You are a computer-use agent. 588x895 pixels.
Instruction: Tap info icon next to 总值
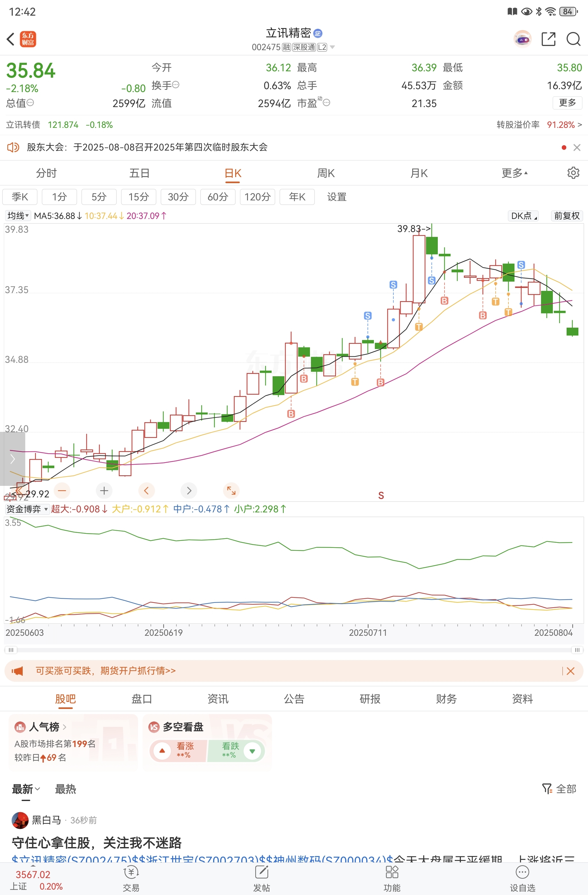point(30,102)
